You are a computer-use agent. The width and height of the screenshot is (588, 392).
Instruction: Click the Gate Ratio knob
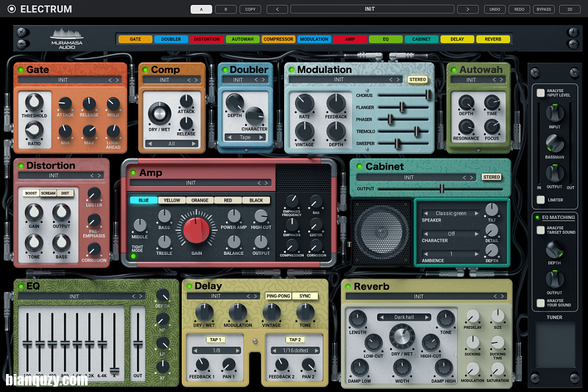tap(34, 130)
